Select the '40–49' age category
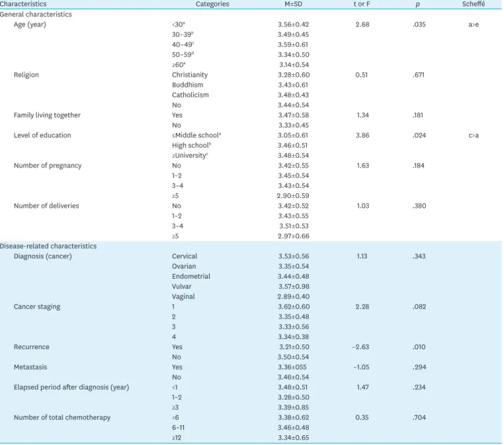Image resolution: width=504 pixels, height=445 pixels. click(183, 45)
